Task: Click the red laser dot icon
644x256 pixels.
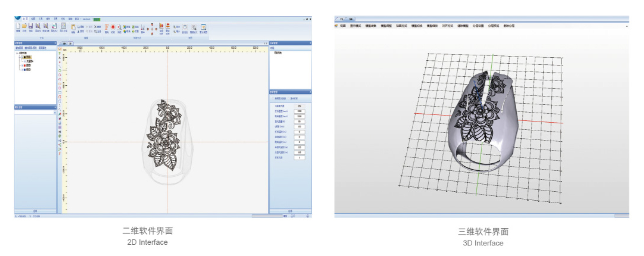Action: click(x=113, y=27)
